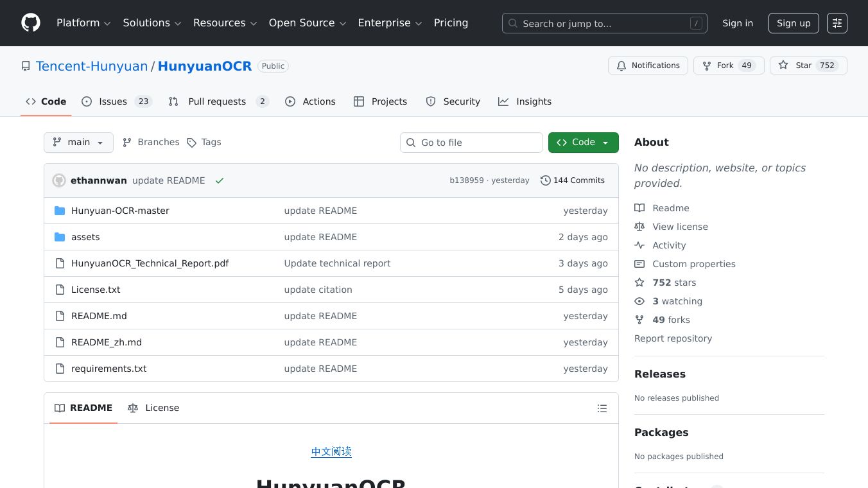Open the Pull requests tab
Viewport: 868px width, 488px height.
pyautogui.click(x=218, y=101)
